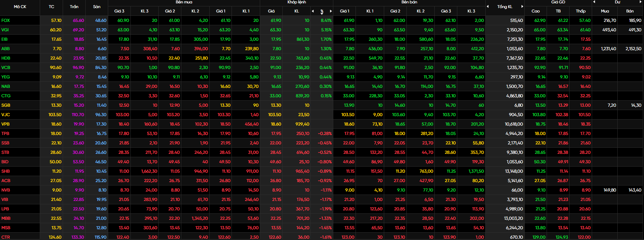Select the YEG stock symbol
644x240 pixels.
tap(6, 77)
